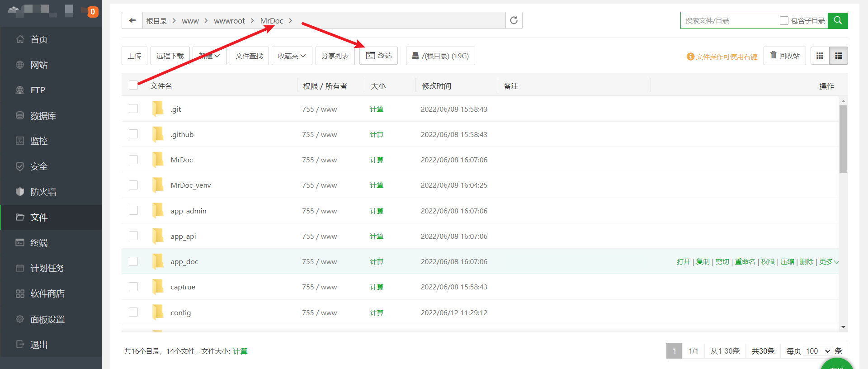Open the per-page count dropdown showing 100
868x369 pixels.
[818, 351]
